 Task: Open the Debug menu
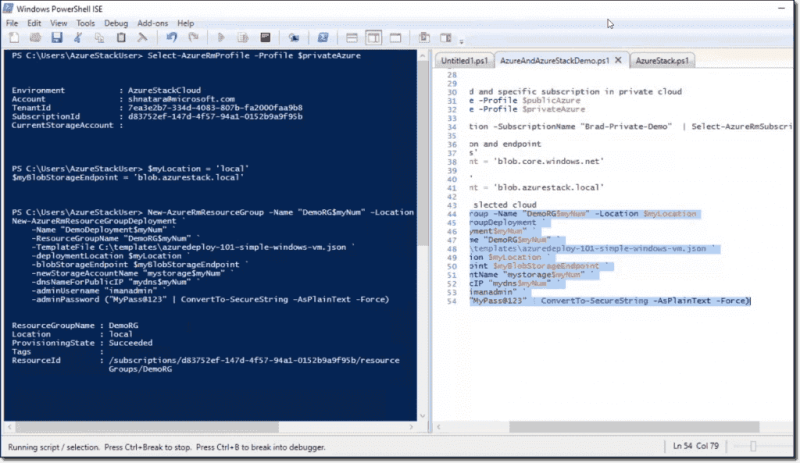click(x=116, y=23)
